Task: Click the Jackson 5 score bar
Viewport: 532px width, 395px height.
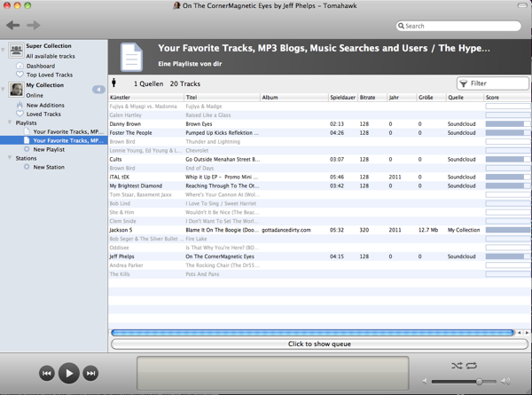Action: (x=507, y=230)
